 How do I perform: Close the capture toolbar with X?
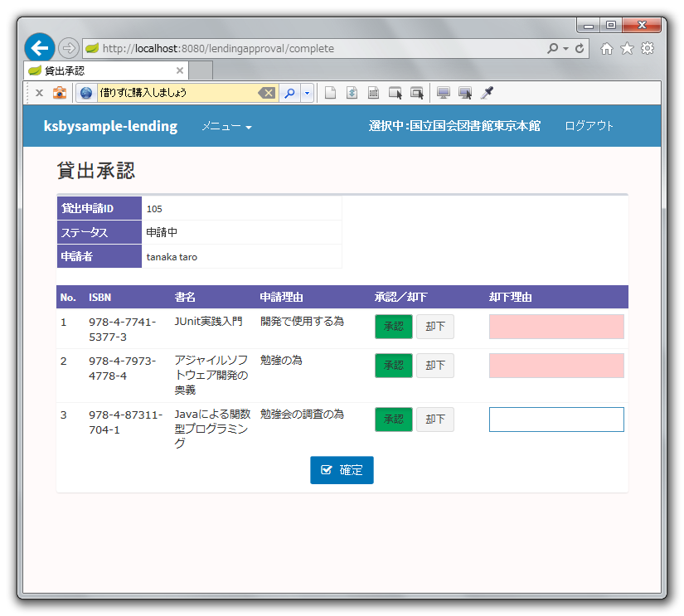click(x=39, y=93)
